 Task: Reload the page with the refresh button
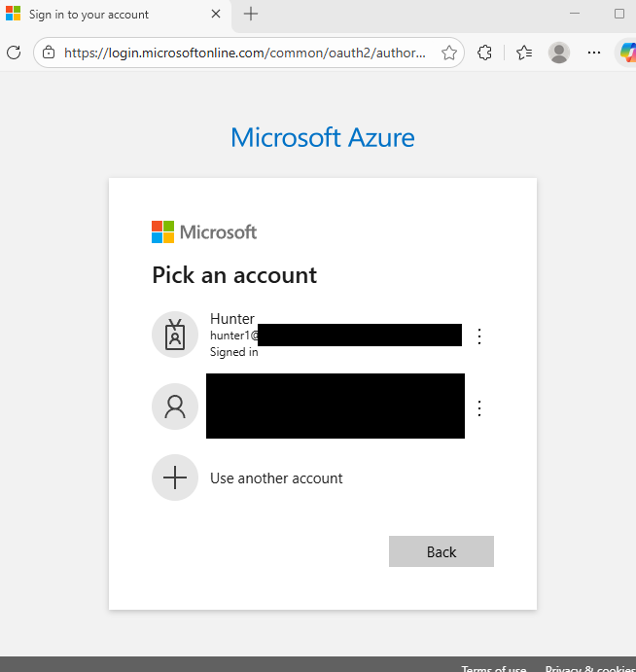(x=14, y=53)
